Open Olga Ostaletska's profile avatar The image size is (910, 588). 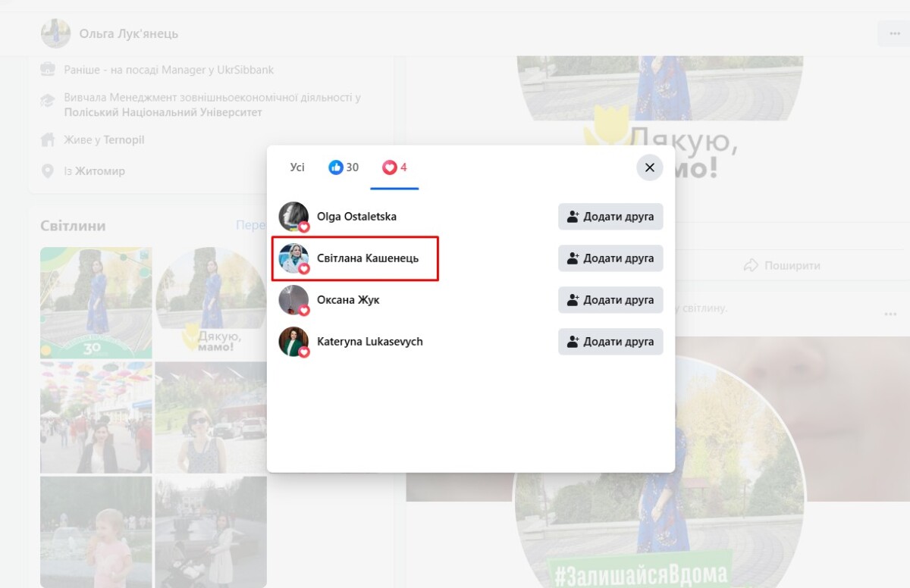pyautogui.click(x=293, y=217)
